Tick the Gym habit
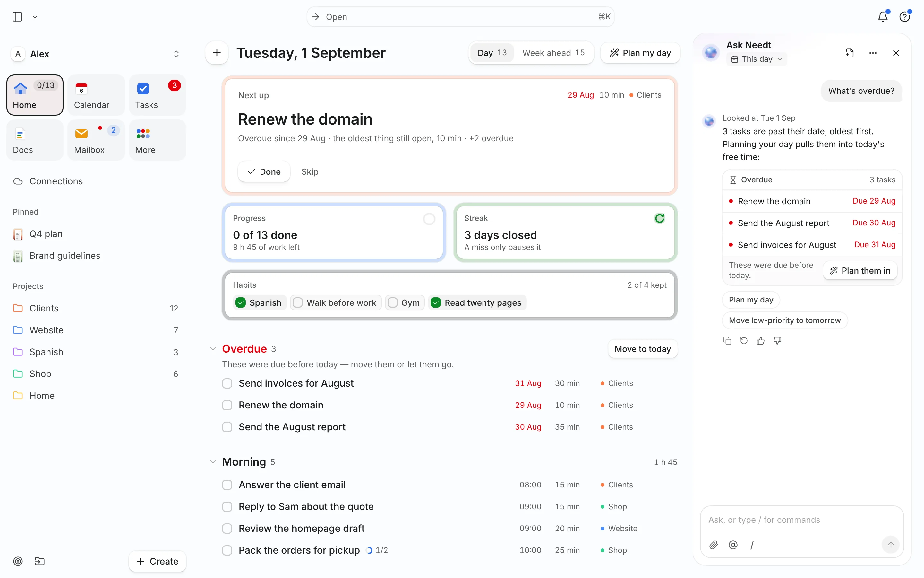This screenshot has width=924, height=578. coord(392,303)
